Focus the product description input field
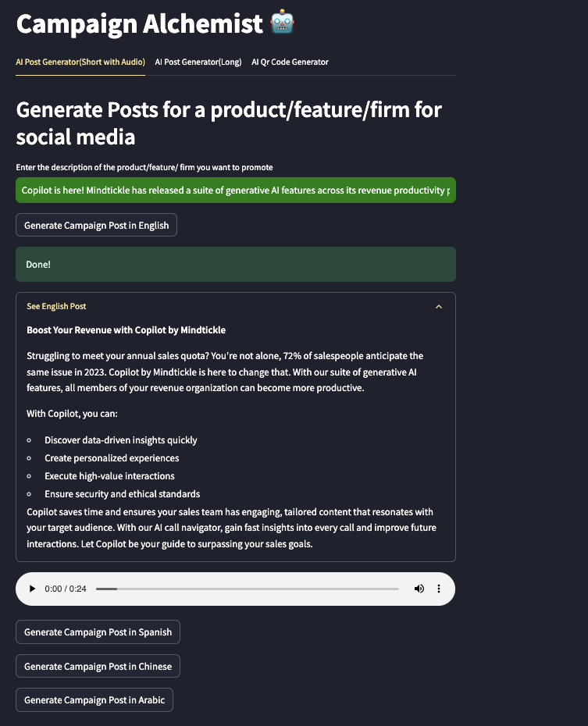This screenshot has width=588, height=726. tap(235, 190)
